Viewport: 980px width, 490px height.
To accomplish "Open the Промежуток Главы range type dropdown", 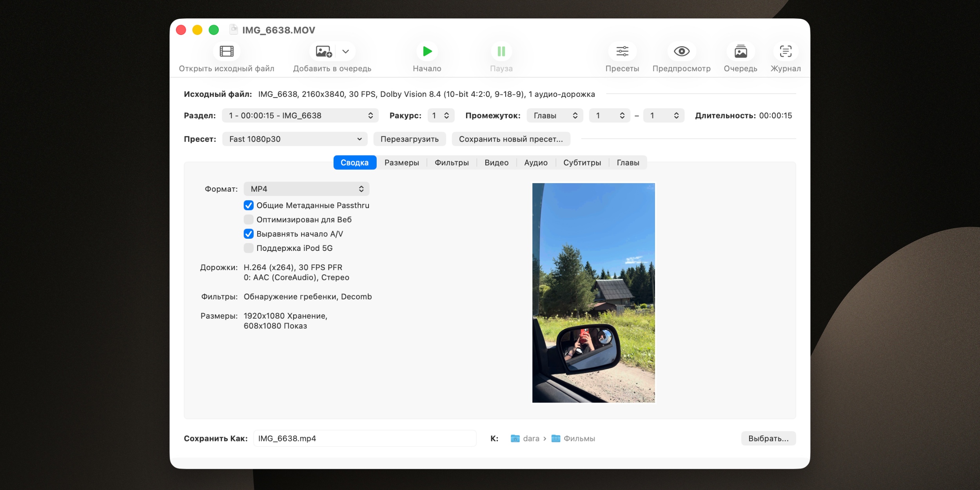I will click(x=555, y=116).
